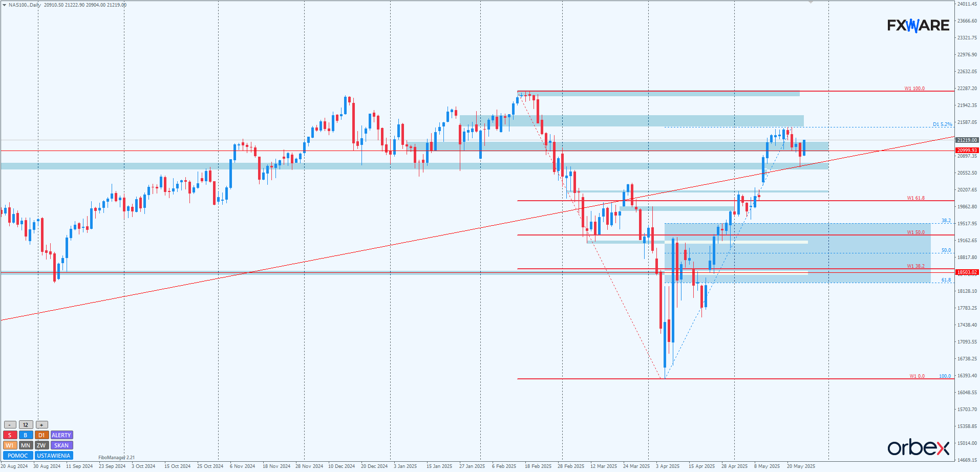Select the value field showing 12
Image resolution: width=980 pixels, height=472 pixels.
[26, 425]
